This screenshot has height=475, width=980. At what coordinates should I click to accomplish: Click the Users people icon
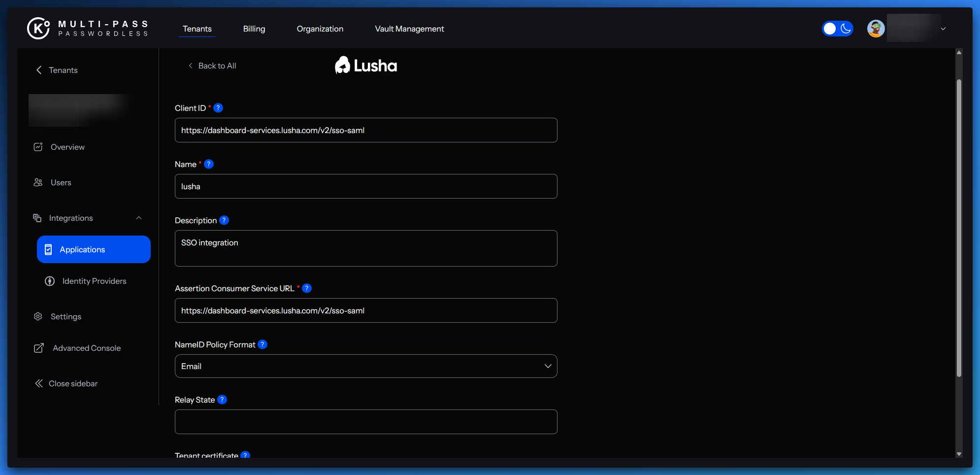(x=38, y=182)
